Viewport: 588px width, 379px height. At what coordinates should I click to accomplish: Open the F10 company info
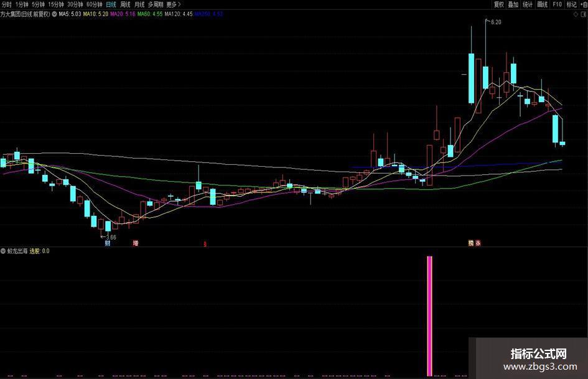(557, 4)
